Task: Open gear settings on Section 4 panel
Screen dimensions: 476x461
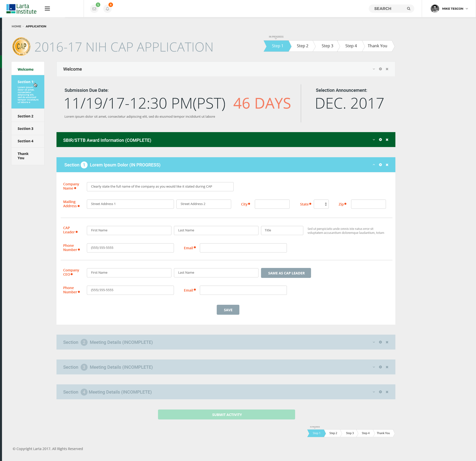Action: (380, 392)
